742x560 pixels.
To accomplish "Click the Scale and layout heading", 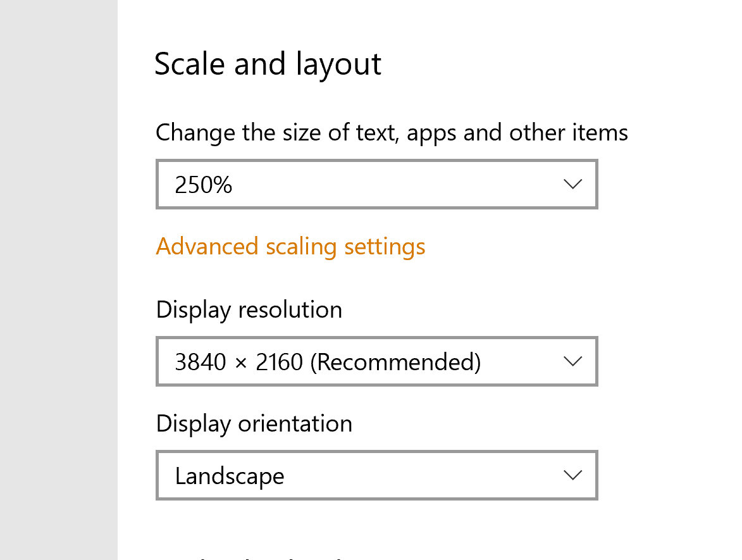I will pyautogui.click(x=268, y=65).
